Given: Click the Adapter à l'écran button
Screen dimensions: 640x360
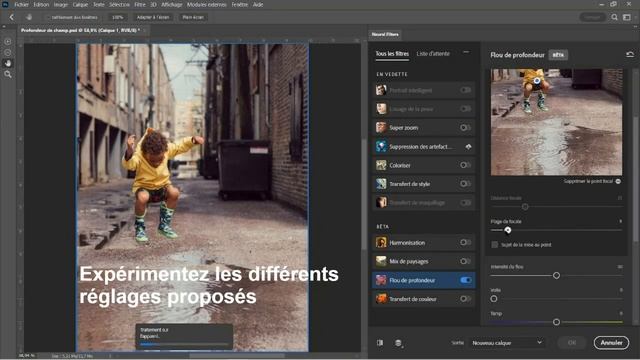Looking at the screenshot, I should point(153,17).
